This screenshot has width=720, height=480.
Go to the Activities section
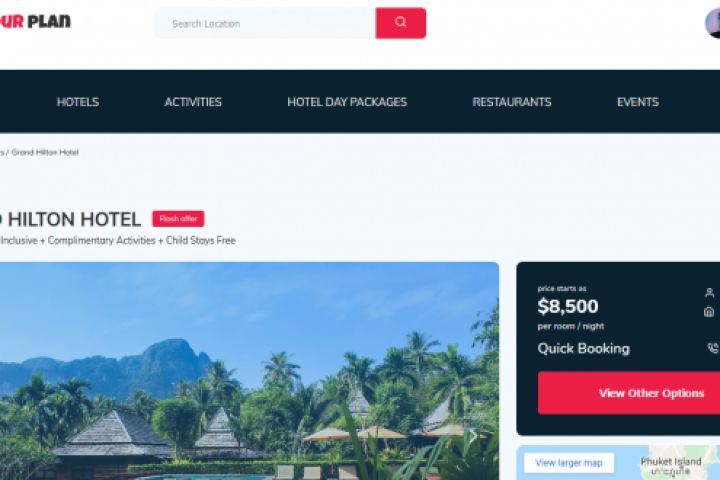(x=193, y=102)
